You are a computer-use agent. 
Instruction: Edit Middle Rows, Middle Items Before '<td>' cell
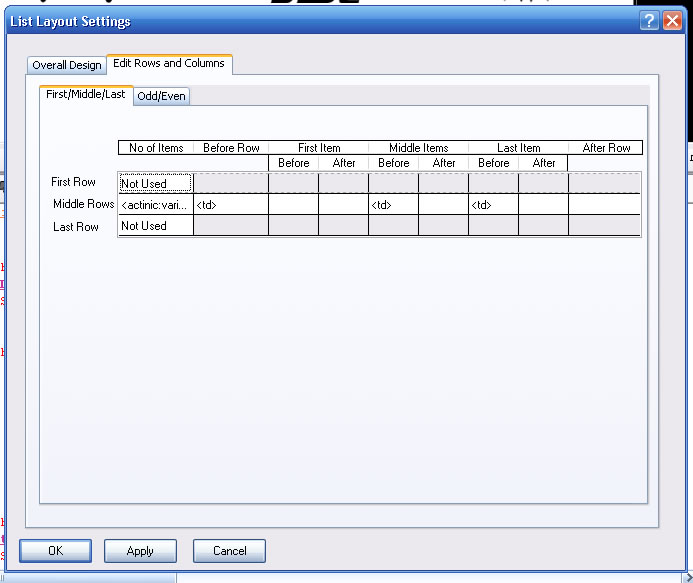click(393, 205)
